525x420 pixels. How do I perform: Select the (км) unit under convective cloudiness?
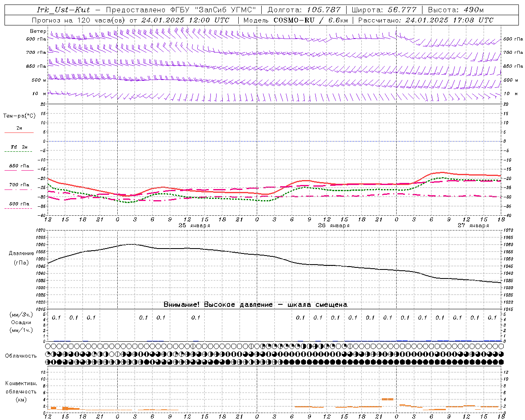(21, 399)
